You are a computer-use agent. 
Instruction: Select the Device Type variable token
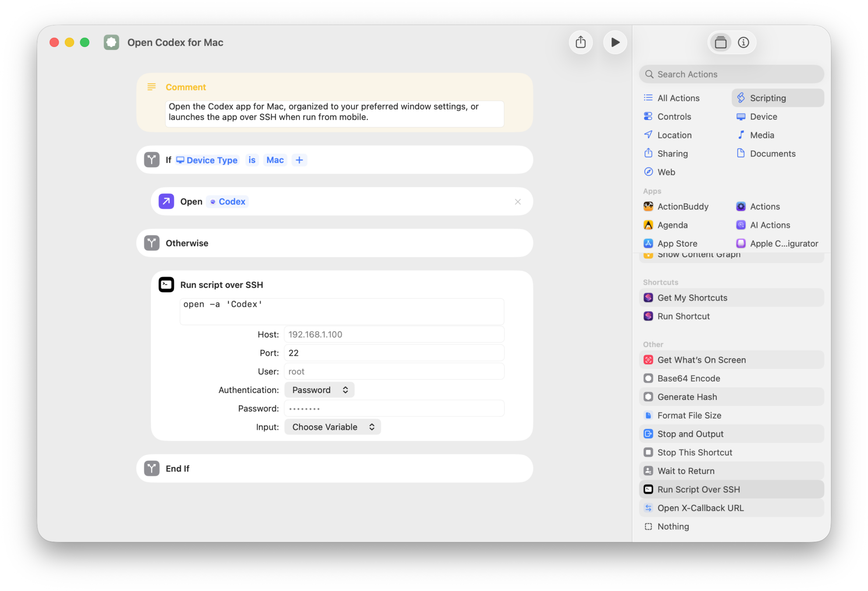click(x=207, y=160)
